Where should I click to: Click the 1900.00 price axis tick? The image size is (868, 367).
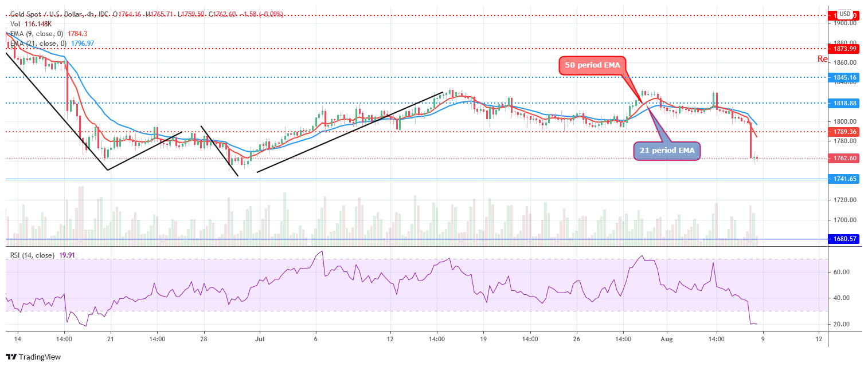(x=845, y=23)
